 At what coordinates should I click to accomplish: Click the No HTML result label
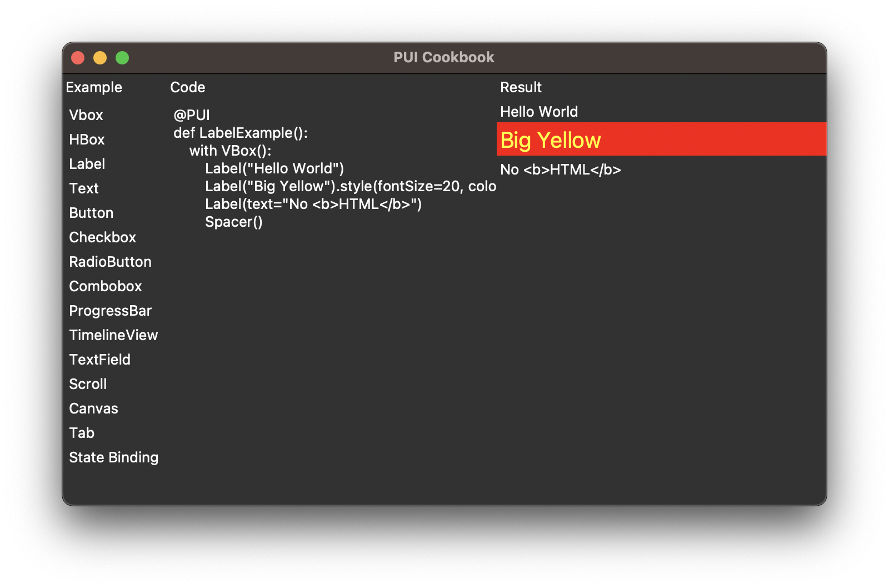coord(561,170)
